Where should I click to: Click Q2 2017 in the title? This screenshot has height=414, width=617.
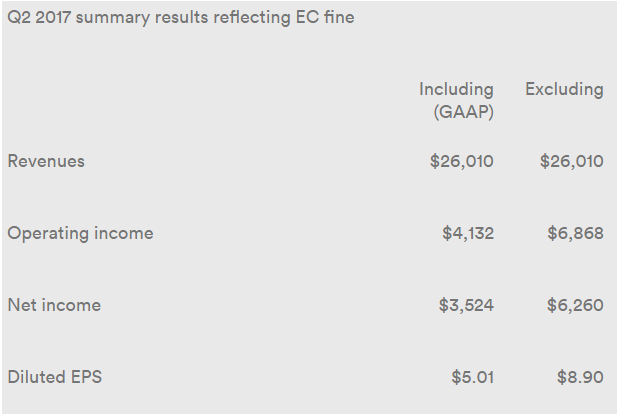point(39,18)
